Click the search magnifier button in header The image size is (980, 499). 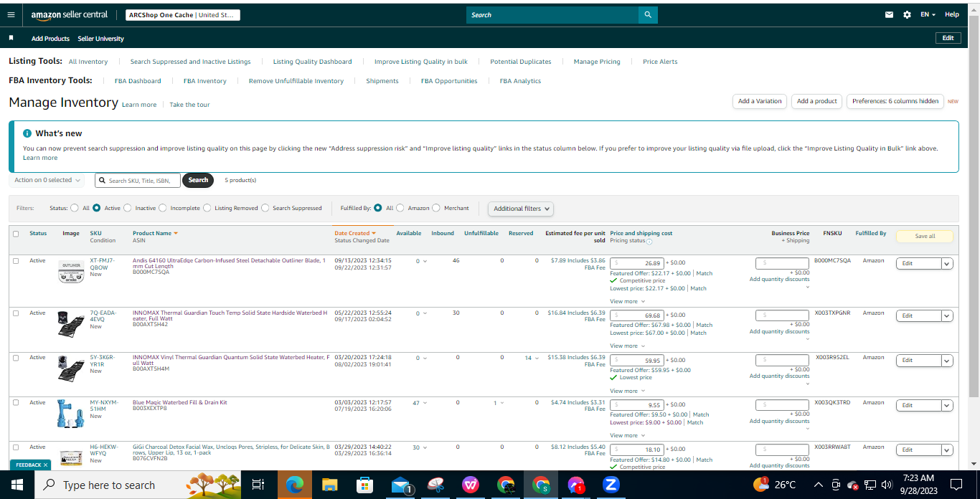tap(648, 14)
